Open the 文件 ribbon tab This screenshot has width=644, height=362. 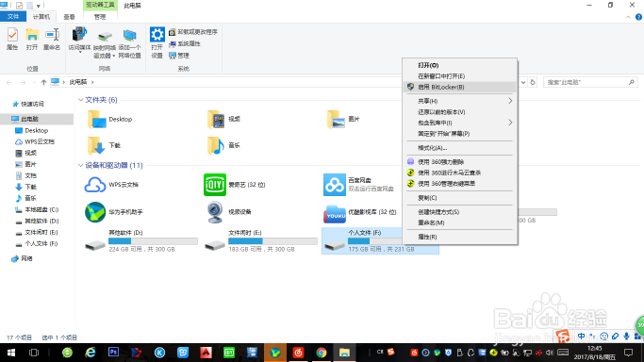pyautogui.click(x=13, y=16)
